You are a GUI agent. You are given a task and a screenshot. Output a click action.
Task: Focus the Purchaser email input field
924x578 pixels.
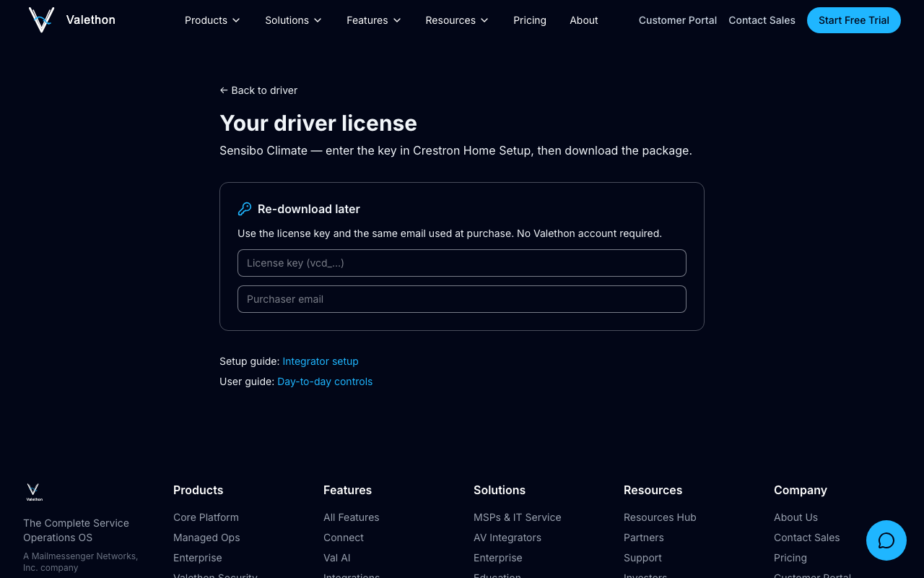[462, 299]
